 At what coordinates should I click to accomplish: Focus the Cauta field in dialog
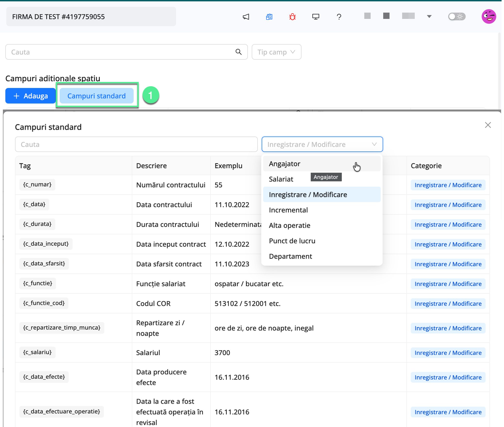136,144
